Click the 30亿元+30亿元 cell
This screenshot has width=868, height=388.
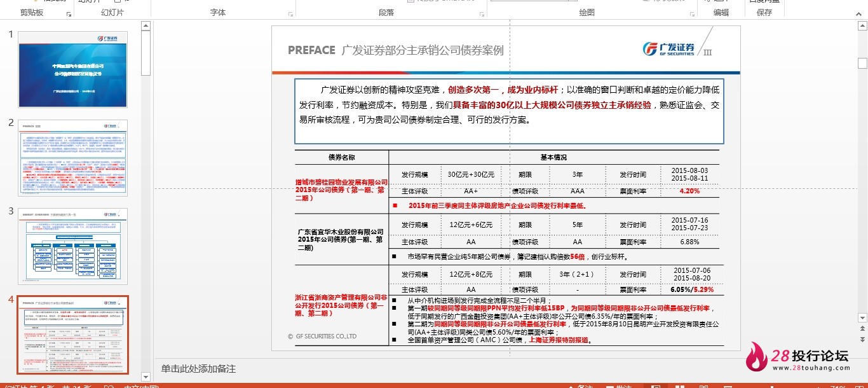(x=471, y=174)
